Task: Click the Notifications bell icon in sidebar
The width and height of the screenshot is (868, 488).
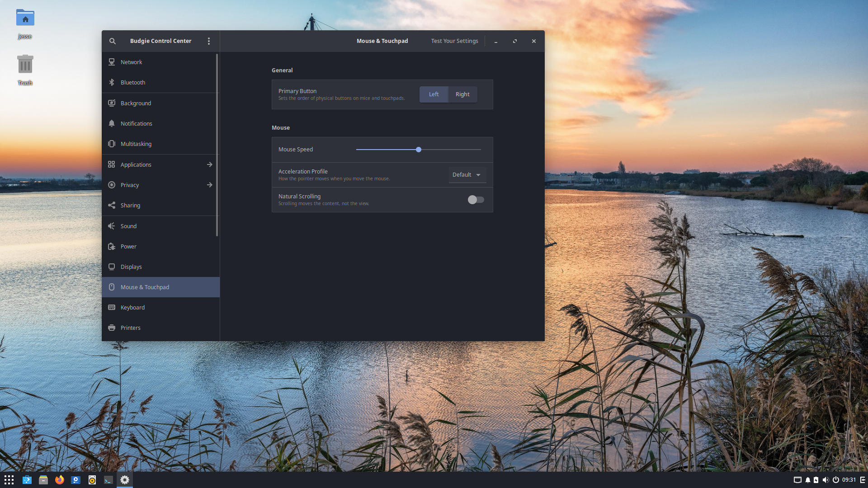Action: tap(112, 124)
